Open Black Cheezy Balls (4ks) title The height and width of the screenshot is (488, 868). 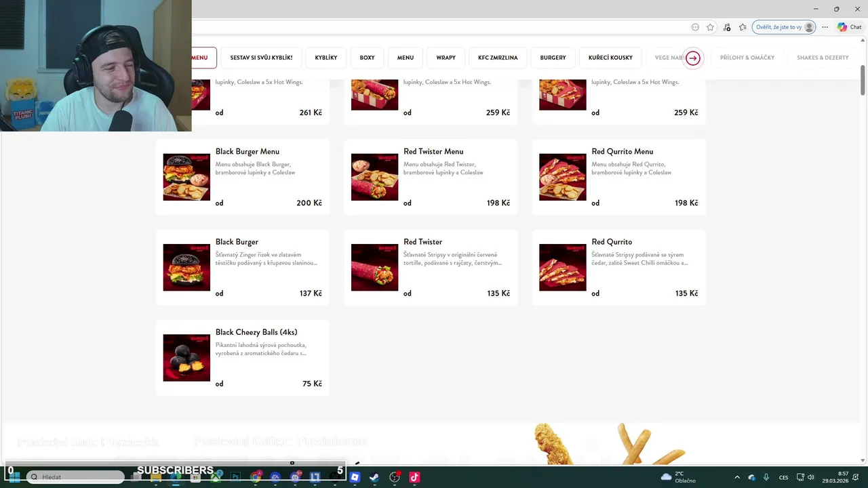click(x=256, y=332)
